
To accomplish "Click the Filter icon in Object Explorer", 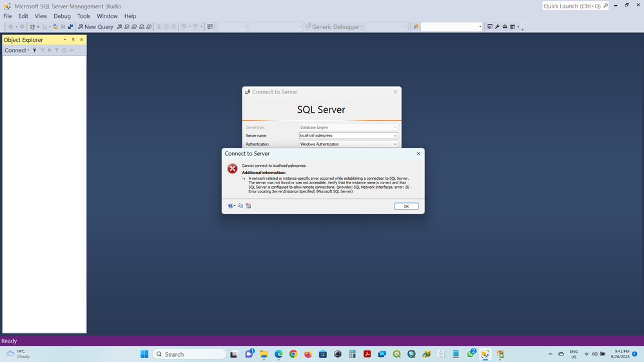I will (57, 50).
